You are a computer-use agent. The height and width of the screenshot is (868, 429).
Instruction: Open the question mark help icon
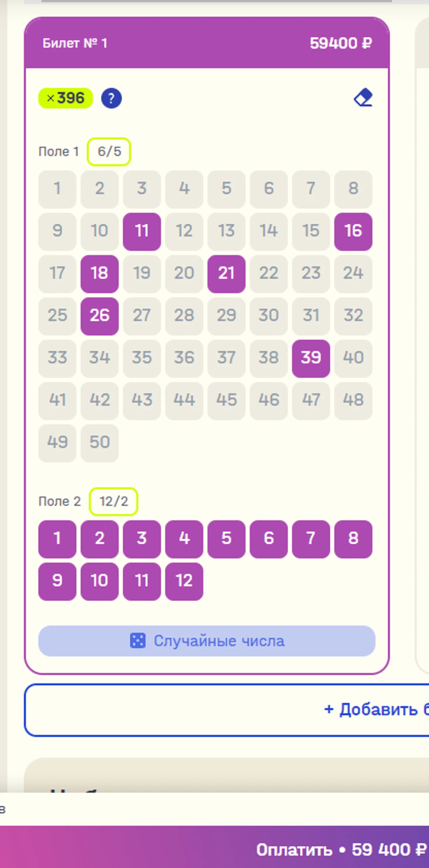coord(111,98)
